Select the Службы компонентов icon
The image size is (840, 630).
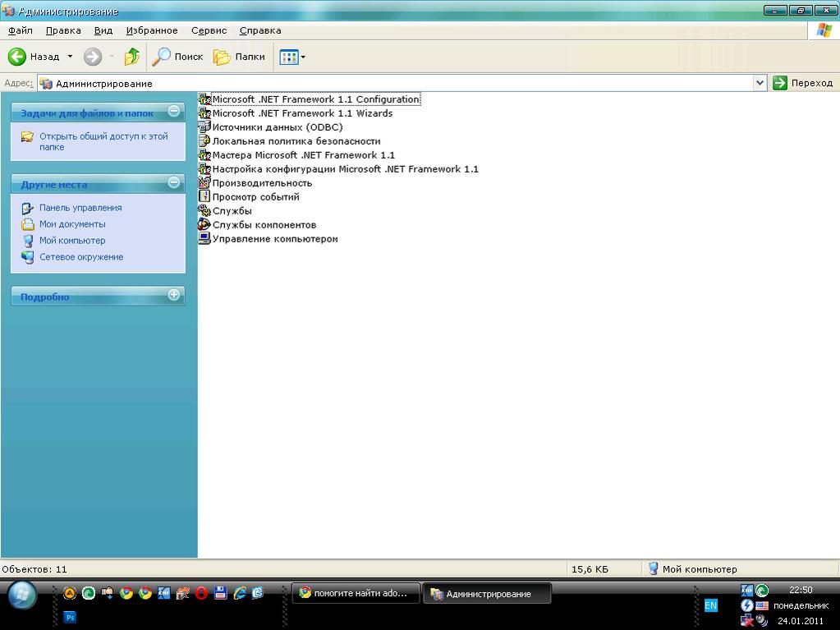click(204, 224)
